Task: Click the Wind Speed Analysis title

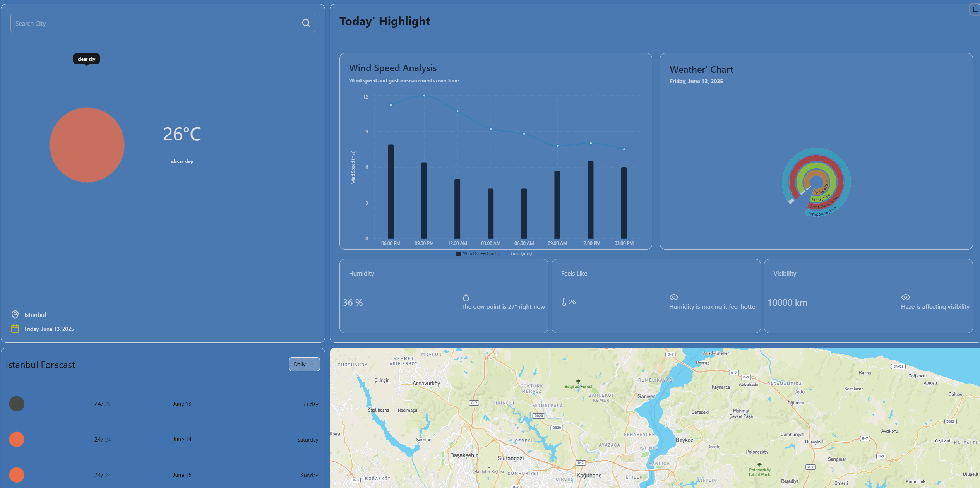Action: tap(392, 68)
